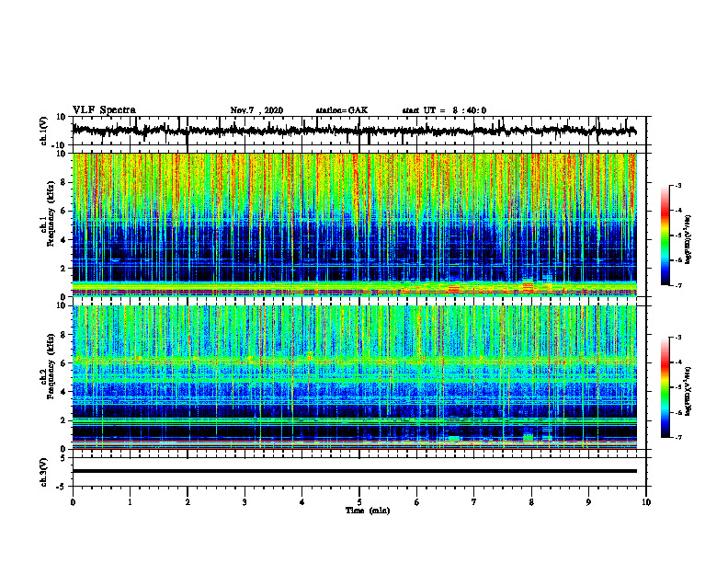Click inside the ch.1 spectrogram panel
728x563 pixels.
[354, 224]
